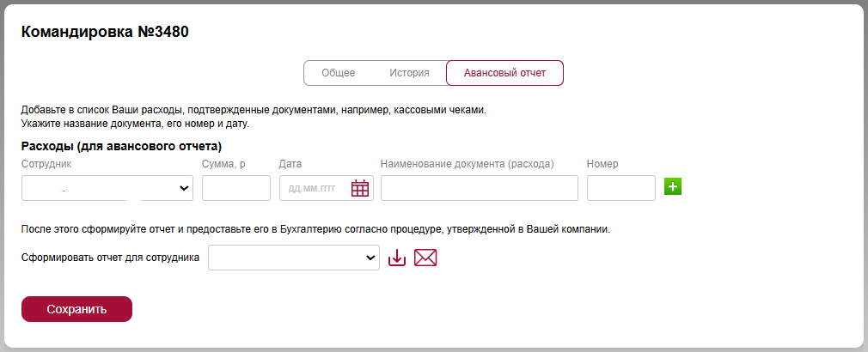The width and height of the screenshot is (868, 352).
Task: Click the Расходы (для авансового отчета) heading
Action: tap(122, 147)
